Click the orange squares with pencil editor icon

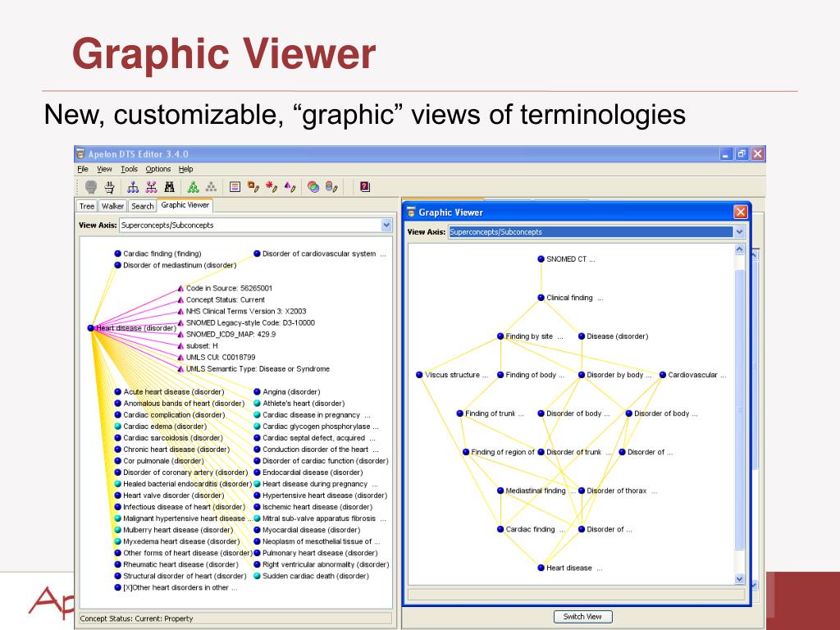[253, 187]
